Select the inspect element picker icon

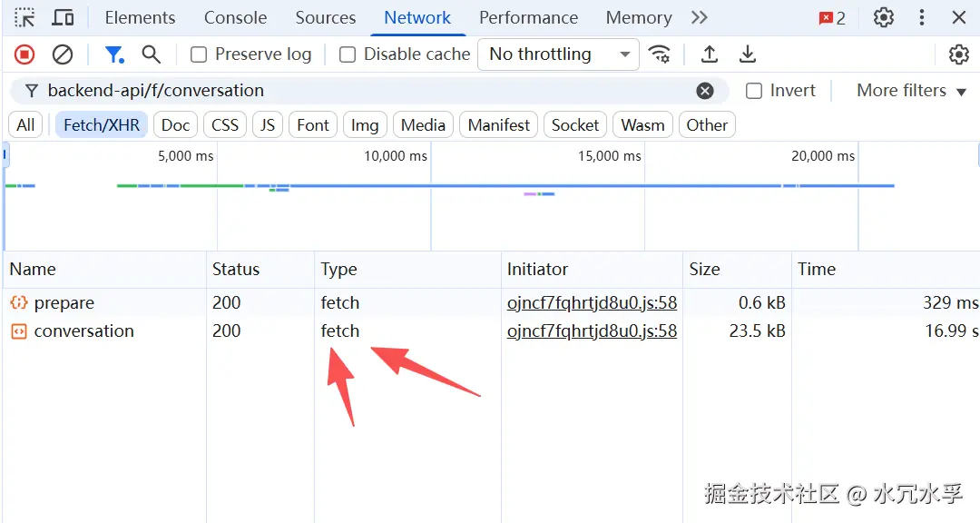[24, 17]
